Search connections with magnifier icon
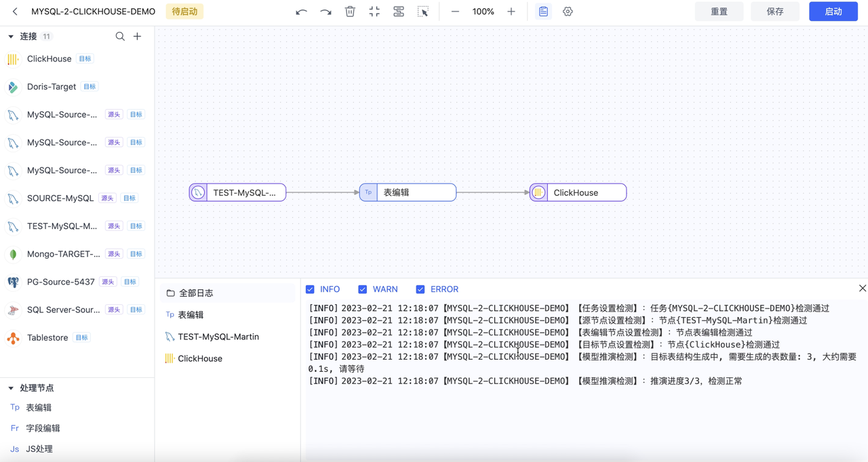Image resolution: width=868 pixels, height=462 pixels. coord(120,37)
